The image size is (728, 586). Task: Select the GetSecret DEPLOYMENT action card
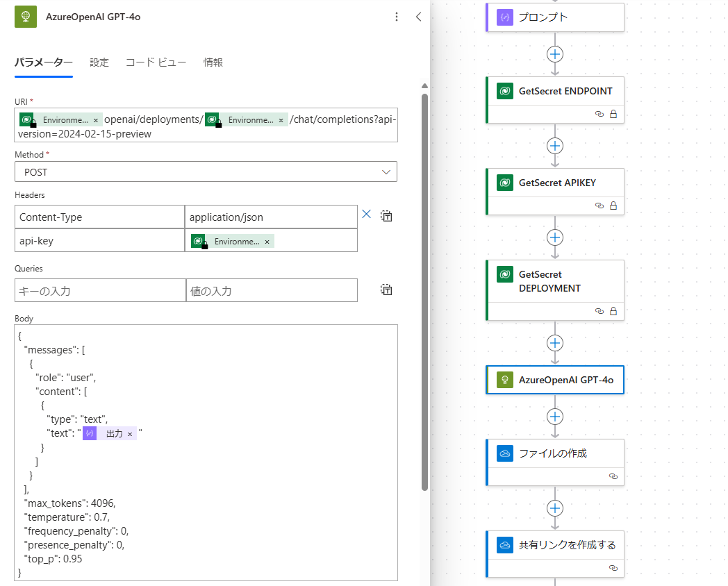coord(555,290)
